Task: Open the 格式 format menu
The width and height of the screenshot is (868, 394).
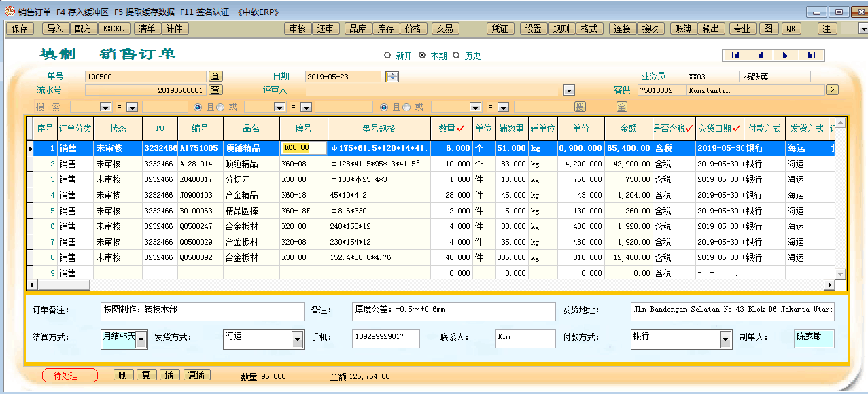Action: coord(589,29)
